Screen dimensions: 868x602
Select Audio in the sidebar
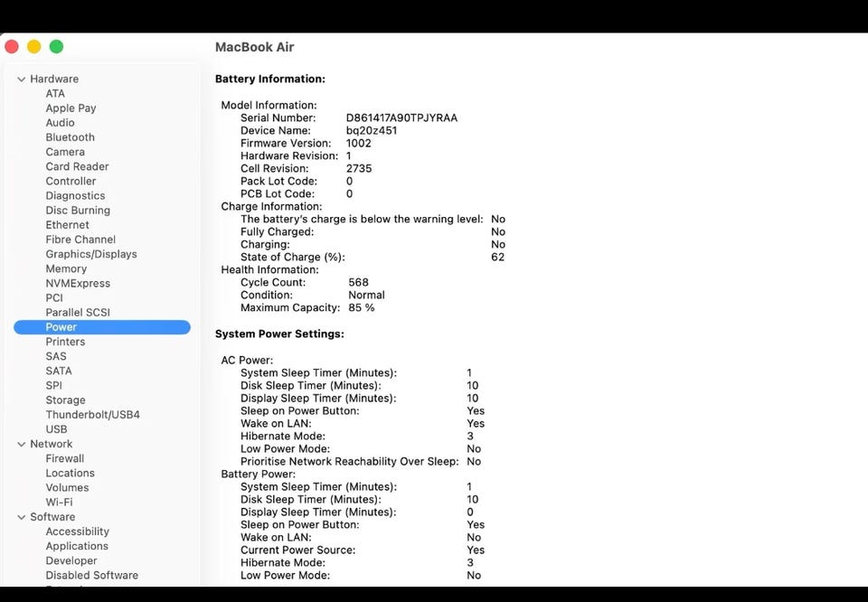[x=60, y=123]
